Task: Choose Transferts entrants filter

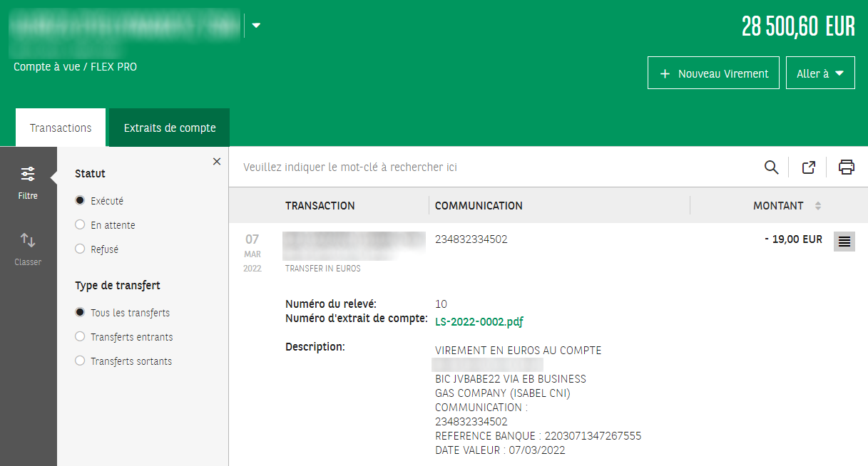Action: (81, 337)
